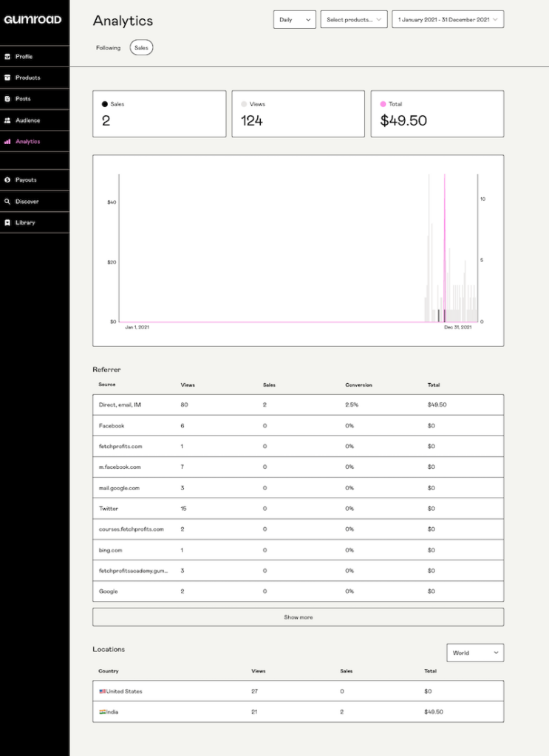Viewport: 549px width, 756px height.
Task: Click the Dec 31, 2021 axis label
Action: coord(458,327)
